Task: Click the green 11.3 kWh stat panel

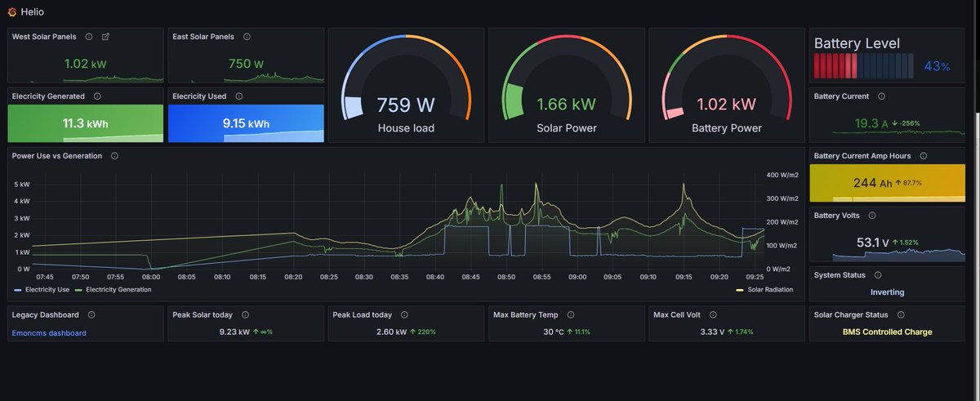Action: (x=86, y=123)
